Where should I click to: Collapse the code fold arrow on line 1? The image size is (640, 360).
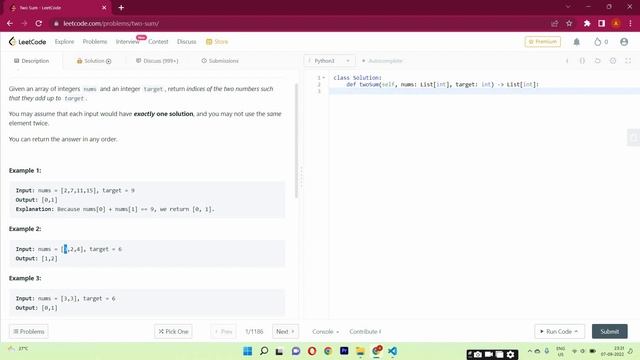click(324, 78)
